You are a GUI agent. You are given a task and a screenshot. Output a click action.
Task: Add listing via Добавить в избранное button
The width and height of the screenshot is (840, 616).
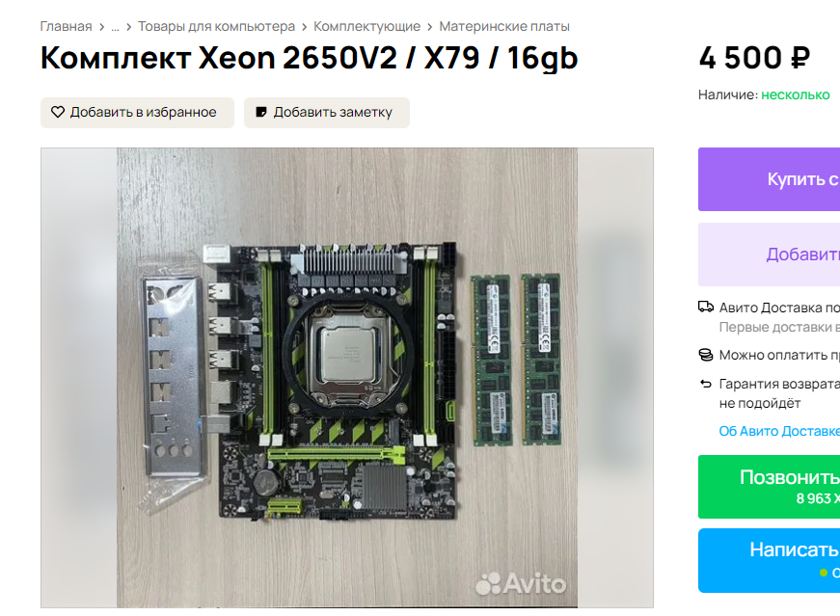coord(137,113)
